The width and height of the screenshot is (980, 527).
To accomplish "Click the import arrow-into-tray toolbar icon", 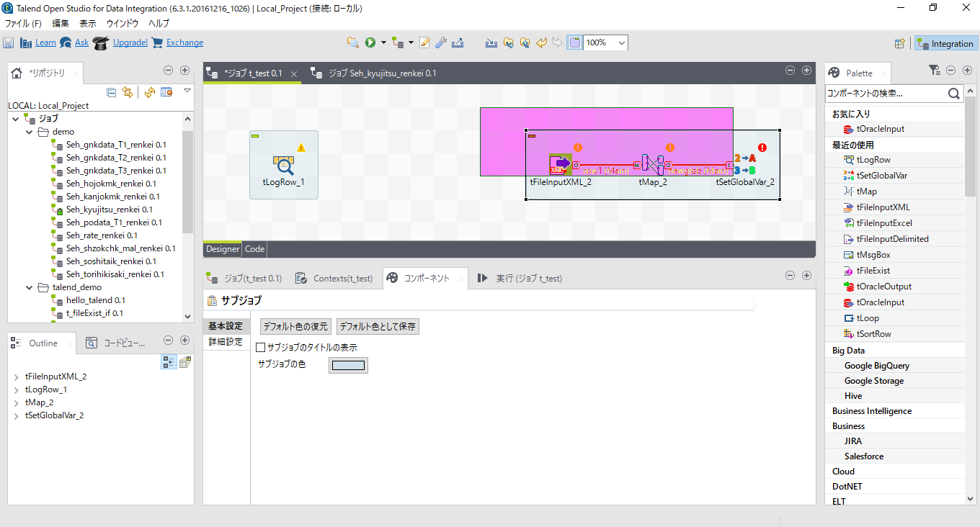I will [491, 42].
